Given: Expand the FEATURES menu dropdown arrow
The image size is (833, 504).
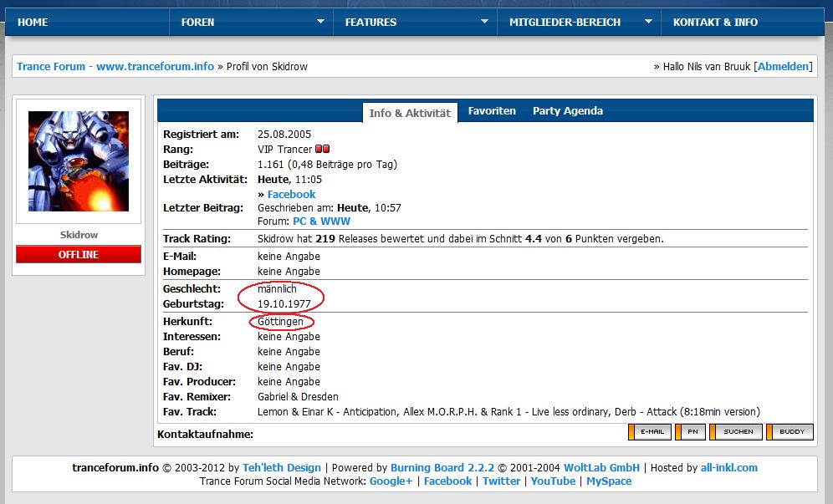Looking at the screenshot, I should click(484, 23).
